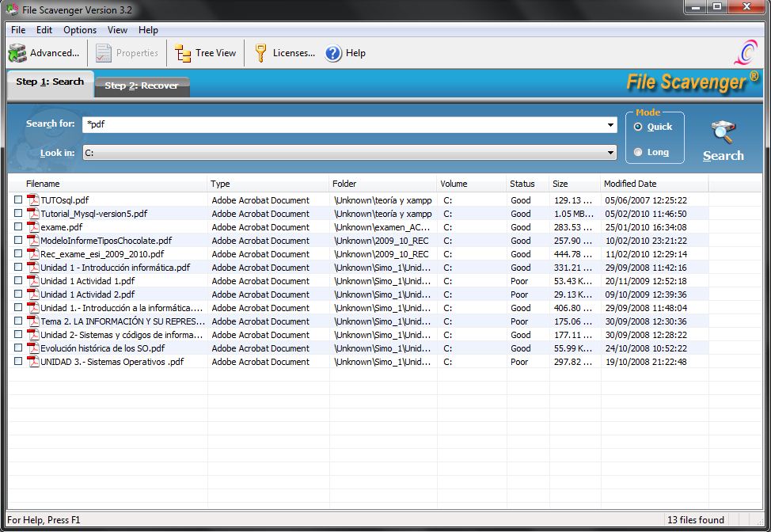Select Unidad 2- Sistemas y códigos row name

pyautogui.click(x=121, y=335)
